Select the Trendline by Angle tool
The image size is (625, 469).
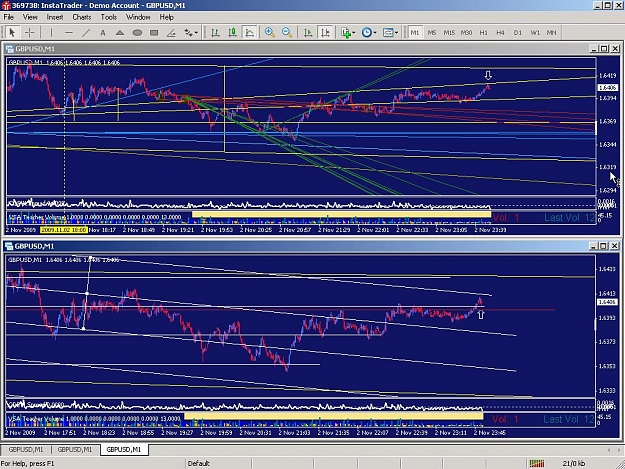point(171,32)
